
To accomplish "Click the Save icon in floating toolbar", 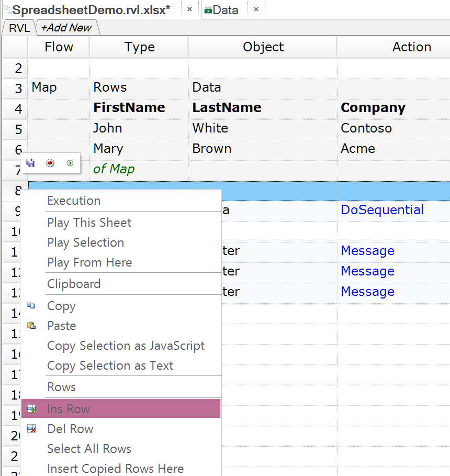I will (x=30, y=163).
